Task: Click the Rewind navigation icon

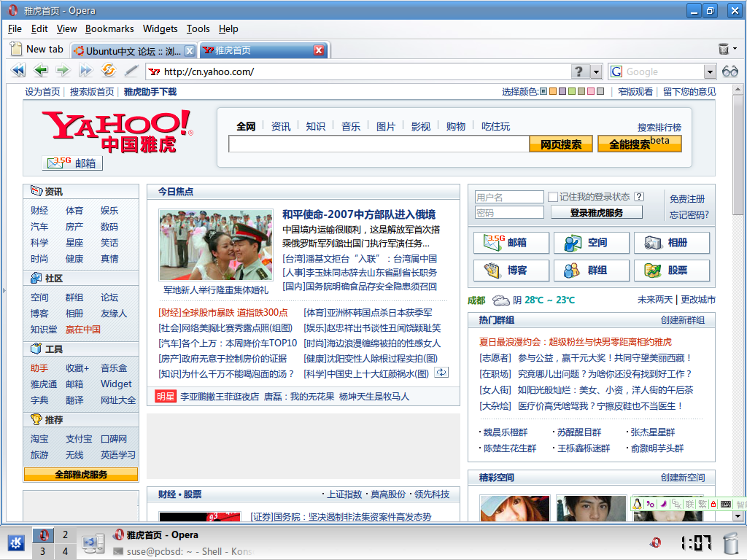Action: [18, 71]
